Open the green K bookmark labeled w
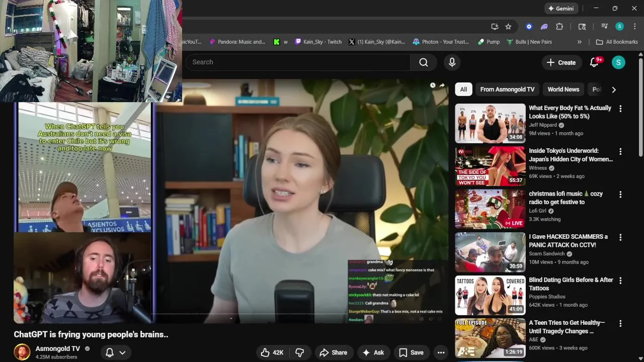This screenshot has width=644, height=362. (x=281, y=42)
